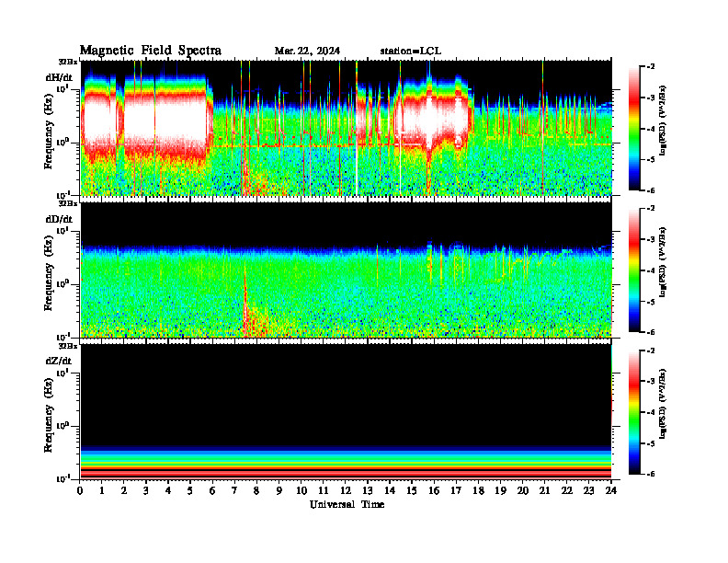This screenshot has width=728, height=563.
Task: Click the hour "9" tick label
Action: tap(279, 490)
